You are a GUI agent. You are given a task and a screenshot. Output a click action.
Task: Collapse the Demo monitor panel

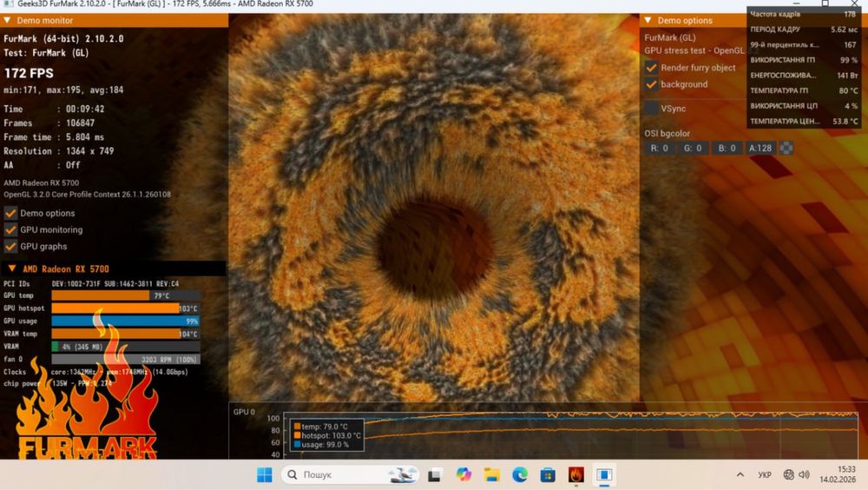[x=8, y=21]
